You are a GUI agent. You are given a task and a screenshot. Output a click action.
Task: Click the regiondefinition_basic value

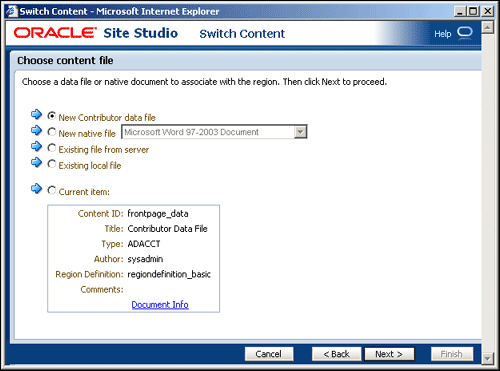click(169, 274)
